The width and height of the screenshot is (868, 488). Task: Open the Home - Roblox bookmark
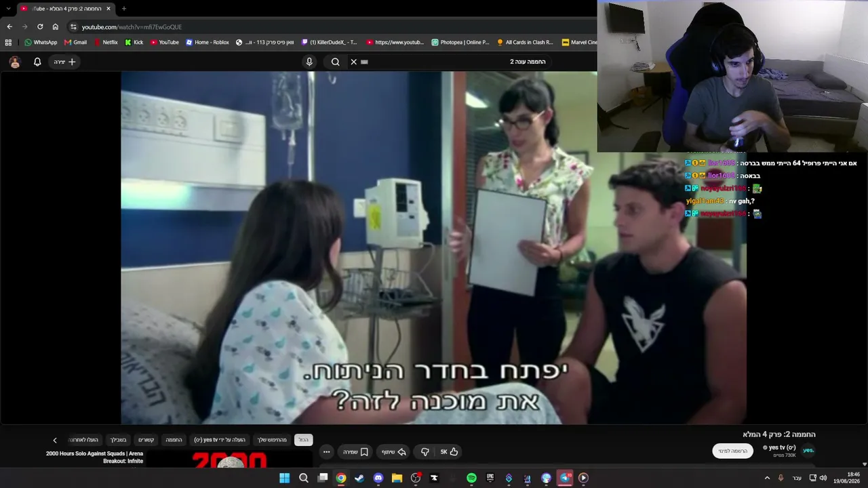208,42
